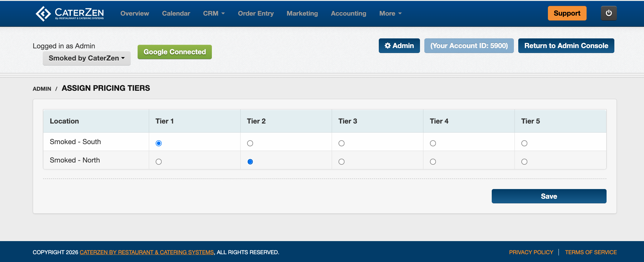Open the Overview page
Screen dimensions: 644x262
point(135,13)
